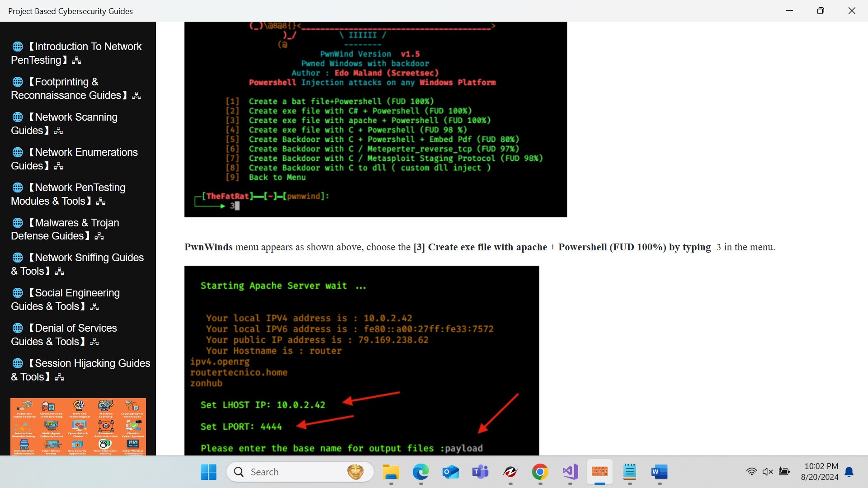
Task: Click tree icon after Social Engineering Guides & Tools
Action: pyautogui.click(x=94, y=307)
